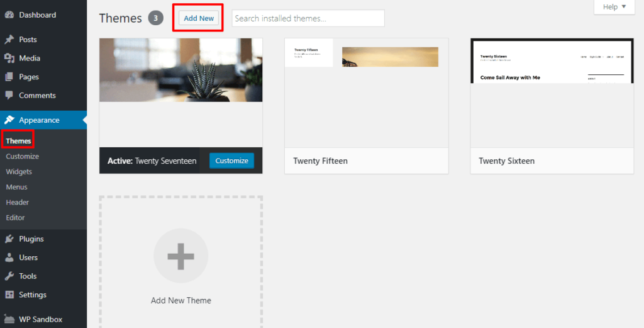Click the Twenty Sixteen theme name
Screen dimensions: 644x328
[506, 161]
